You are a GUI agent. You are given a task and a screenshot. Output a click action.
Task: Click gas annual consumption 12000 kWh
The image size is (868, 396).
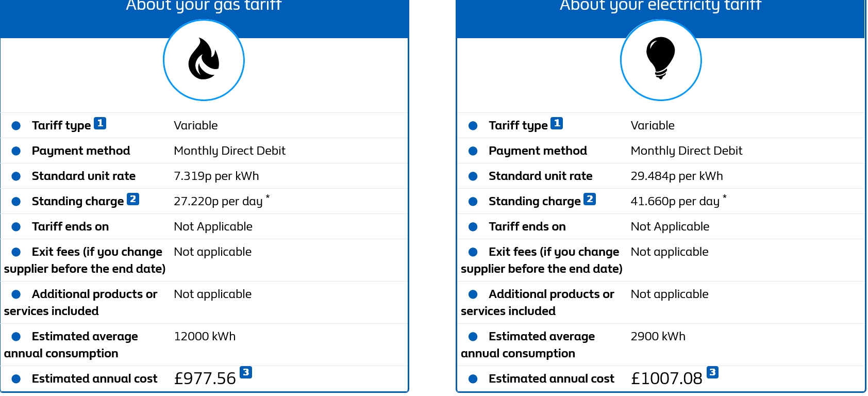[205, 337]
